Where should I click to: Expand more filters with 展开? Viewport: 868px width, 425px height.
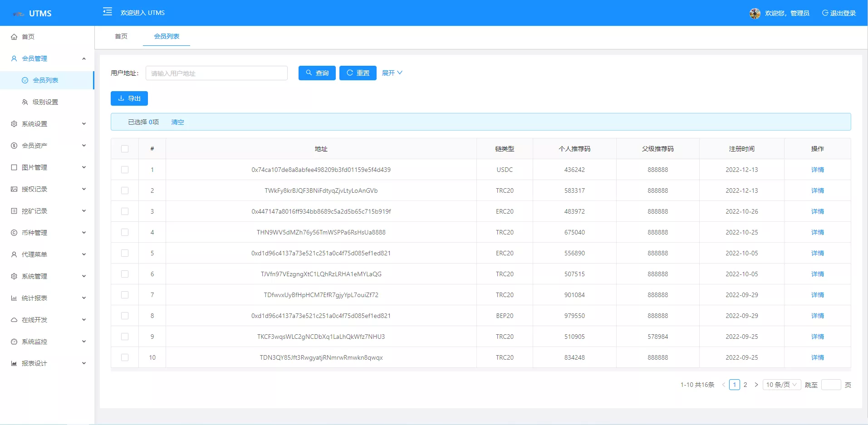pyautogui.click(x=392, y=73)
